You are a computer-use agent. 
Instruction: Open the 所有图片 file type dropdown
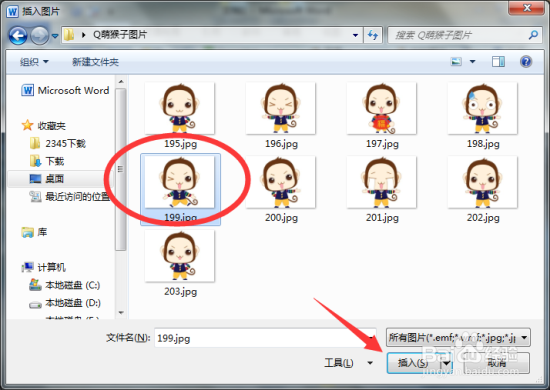coord(458,337)
